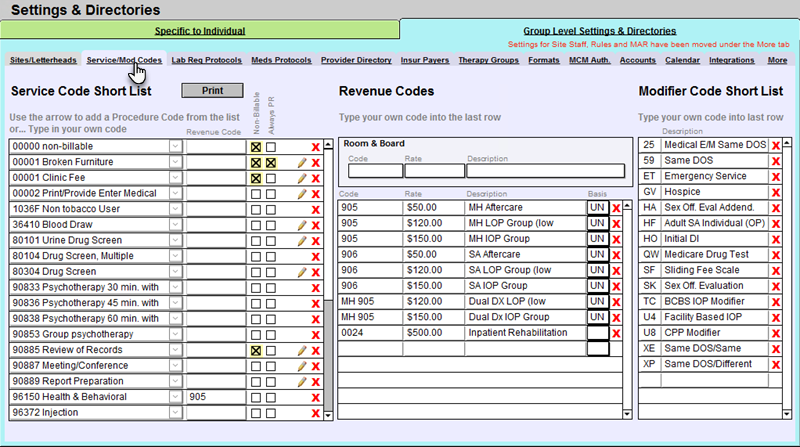Delete the MH Aftercare revenue code row
This screenshot has height=447, width=800.
point(616,208)
